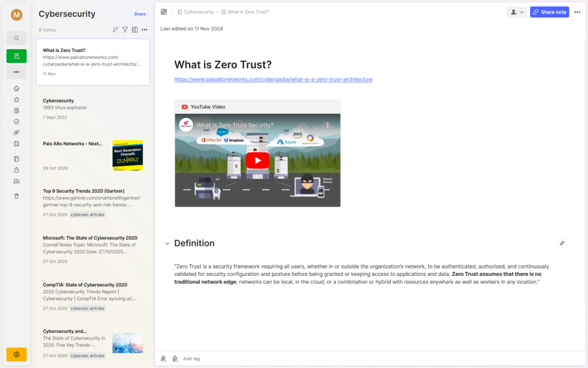The width and height of the screenshot is (588, 368).
Task: Click 'cybersec articles' tag on Gartner note
Action: coord(87,214)
